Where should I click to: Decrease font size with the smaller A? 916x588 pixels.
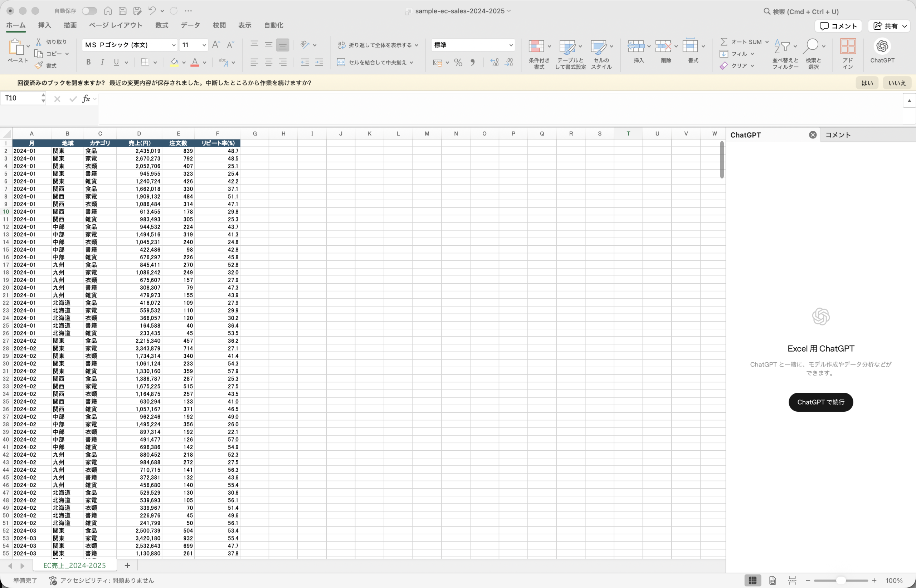[x=230, y=45]
